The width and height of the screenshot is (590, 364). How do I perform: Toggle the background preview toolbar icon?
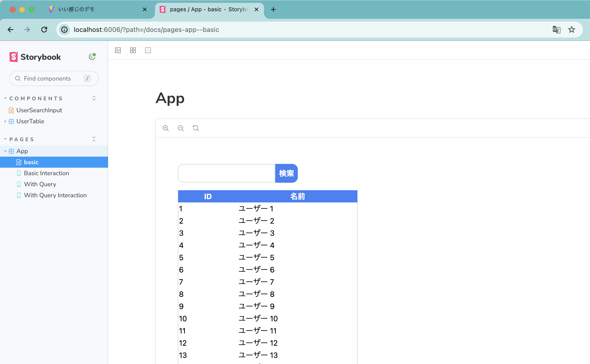coord(118,50)
